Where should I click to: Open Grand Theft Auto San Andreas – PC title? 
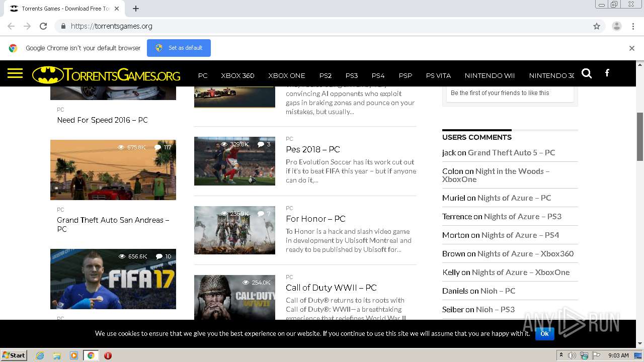113,224
